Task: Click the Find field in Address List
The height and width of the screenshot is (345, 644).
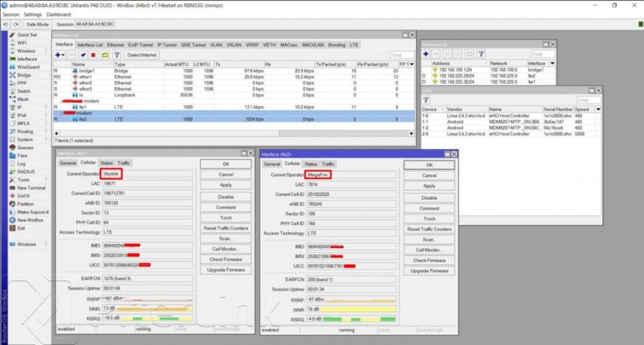Action: (542, 54)
